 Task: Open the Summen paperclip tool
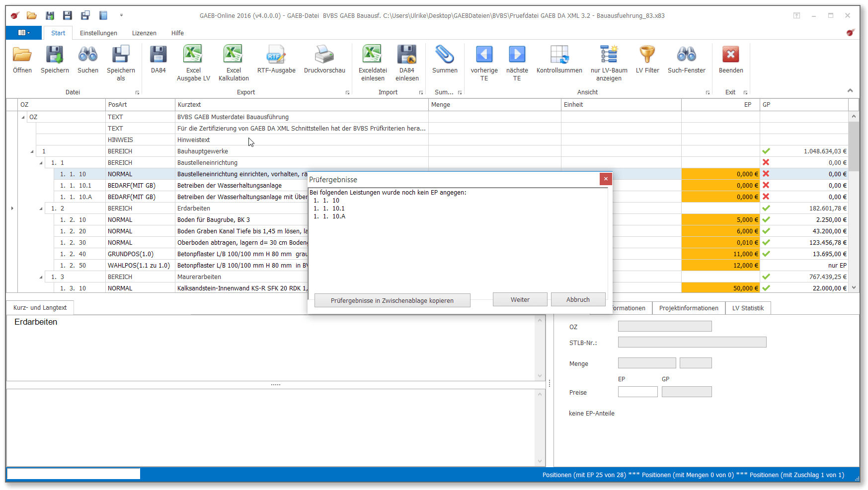tap(445, 55)
